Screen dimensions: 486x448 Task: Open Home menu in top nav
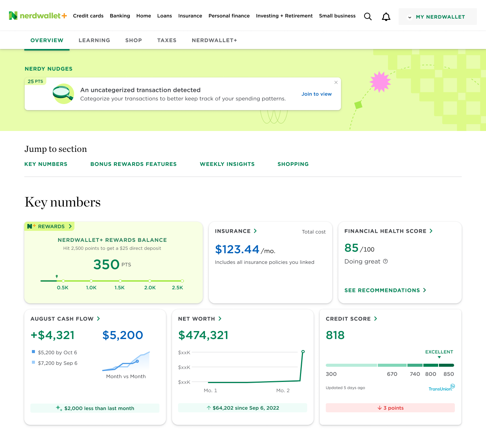144,16
